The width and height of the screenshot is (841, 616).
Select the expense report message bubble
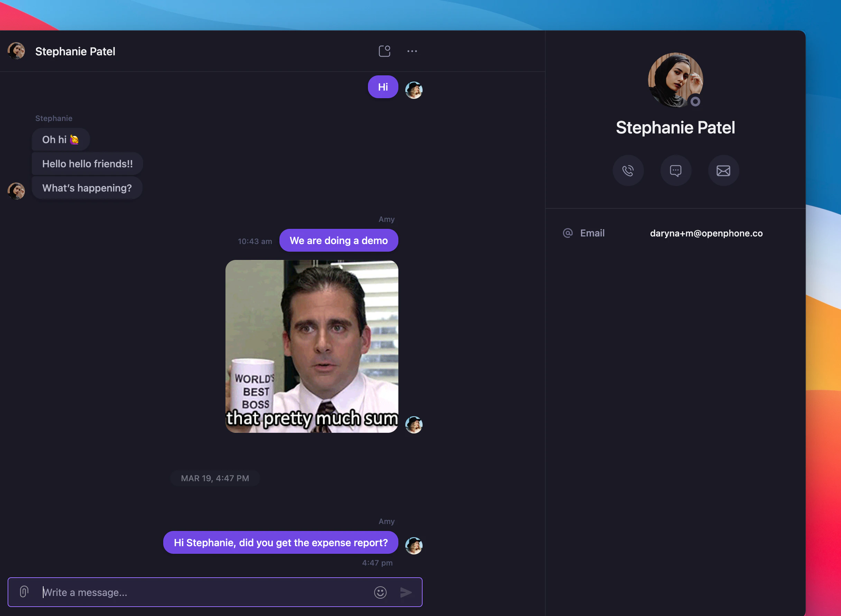280,542
